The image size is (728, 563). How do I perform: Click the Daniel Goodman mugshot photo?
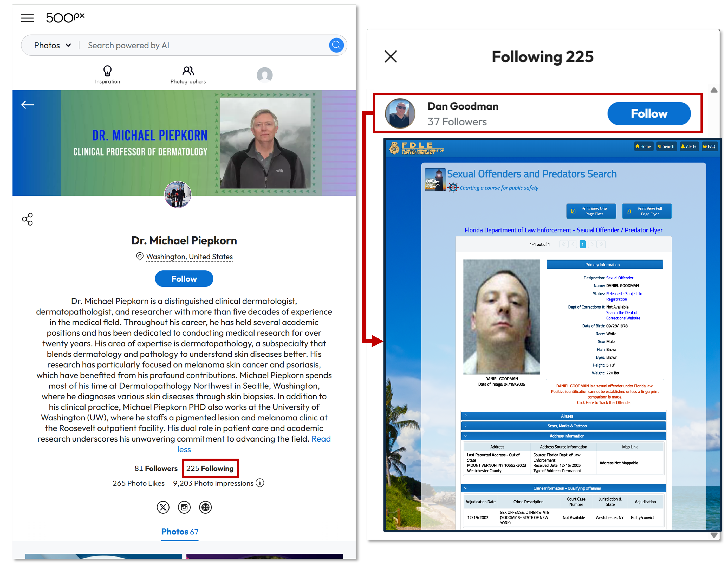point(501,317)
